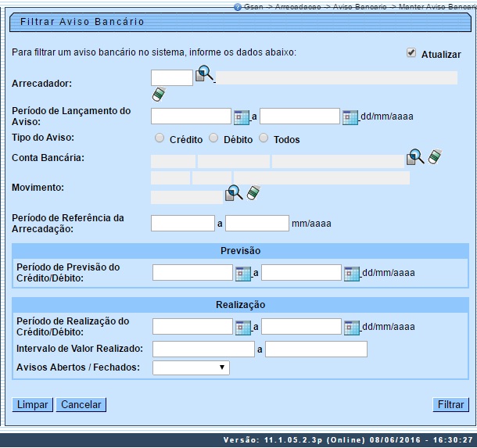Clear Movimento with eraser icon
The height and width of the screenshot is (448, 477).
click(x=253, y=192)
